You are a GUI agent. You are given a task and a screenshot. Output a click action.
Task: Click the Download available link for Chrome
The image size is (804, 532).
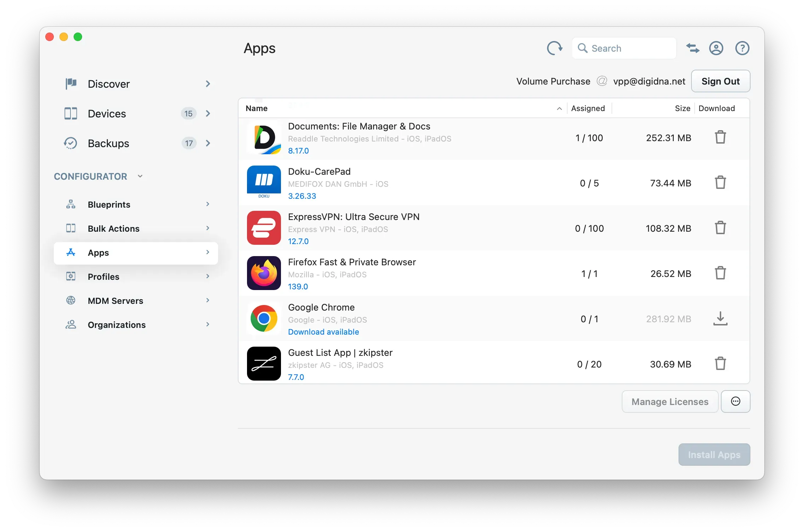pyautogui.click(x=323, y=332)
